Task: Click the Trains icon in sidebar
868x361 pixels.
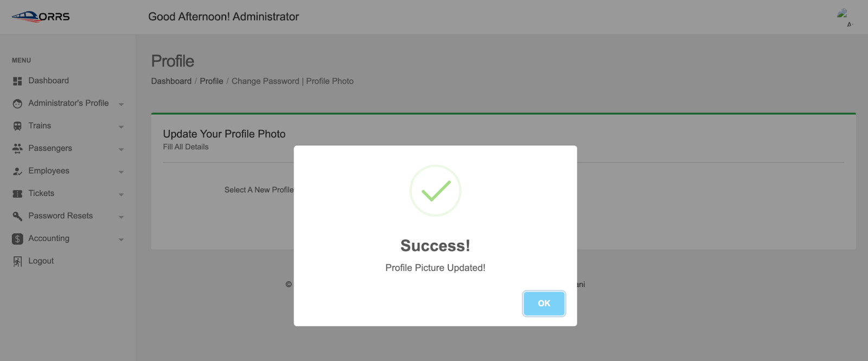Action: [x=17, y=126]
